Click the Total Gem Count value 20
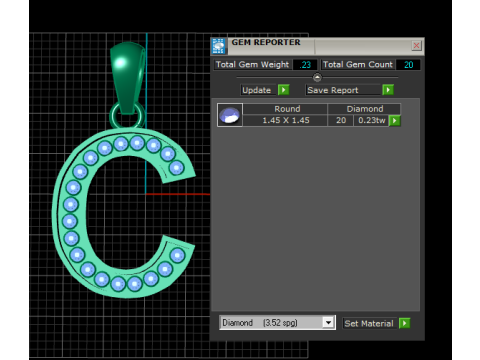This screenshot has width=480, height=360. [408, 65]
